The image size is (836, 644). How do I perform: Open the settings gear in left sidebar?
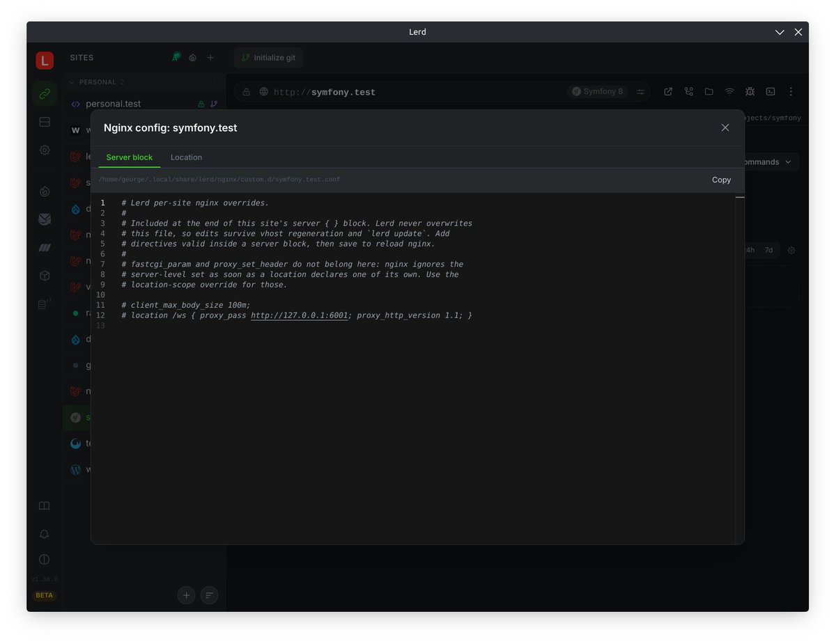coord(45,150)
